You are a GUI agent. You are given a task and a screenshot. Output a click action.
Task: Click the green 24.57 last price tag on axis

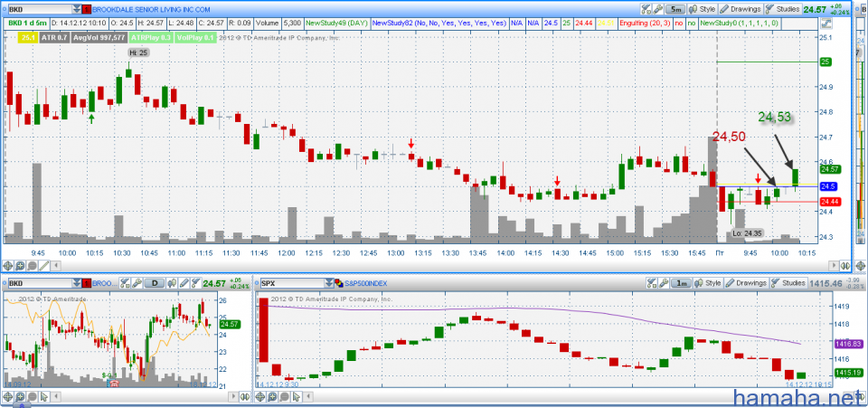coord(831,169)
